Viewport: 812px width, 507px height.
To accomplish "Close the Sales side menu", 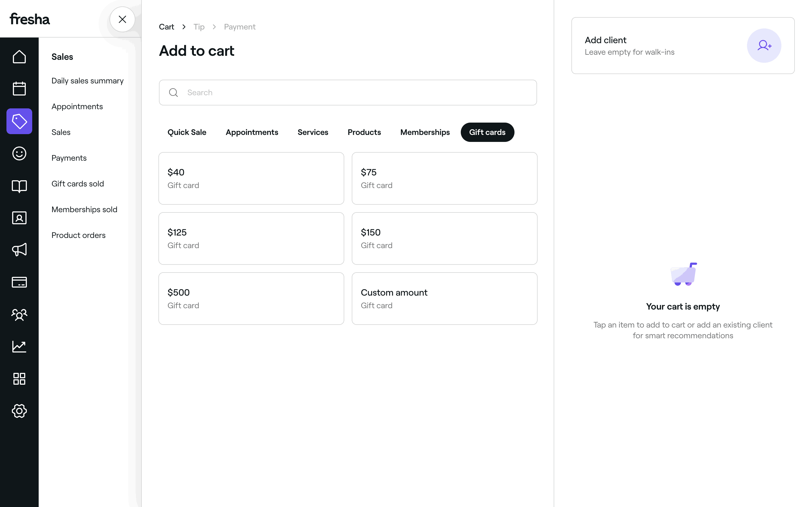I will point(122,19).
